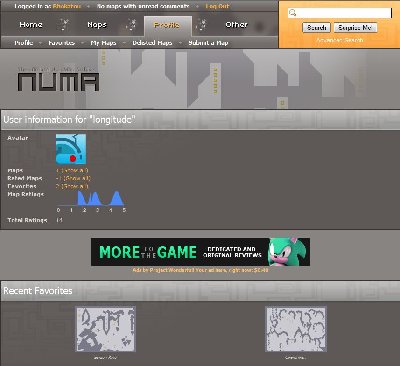Click the Surprise Me button
The width and height of the screenshot is (400, 366).
point(355,28)
